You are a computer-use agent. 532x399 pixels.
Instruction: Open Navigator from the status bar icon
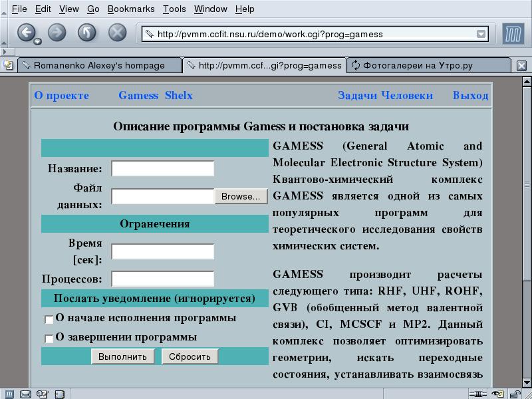pyautogui.click(x=9, y=394)
